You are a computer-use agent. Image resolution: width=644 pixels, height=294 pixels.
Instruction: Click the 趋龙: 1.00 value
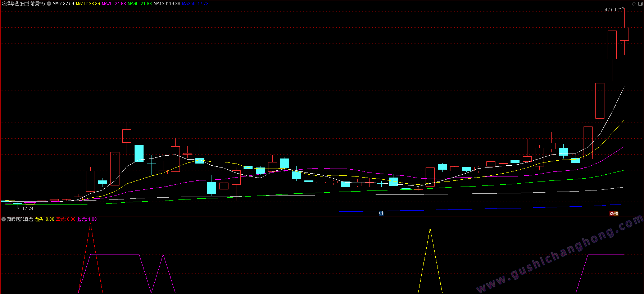(x=87, y=219)
